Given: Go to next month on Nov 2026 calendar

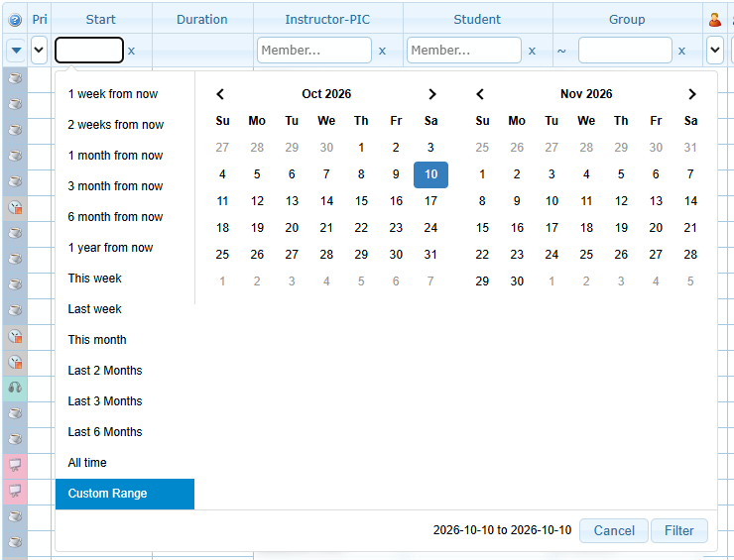Looking at the screenshot, I should click(692, 94).
